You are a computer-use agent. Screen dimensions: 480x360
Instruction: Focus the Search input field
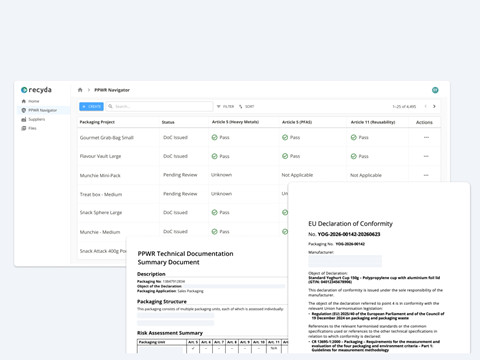click(160, 106)
